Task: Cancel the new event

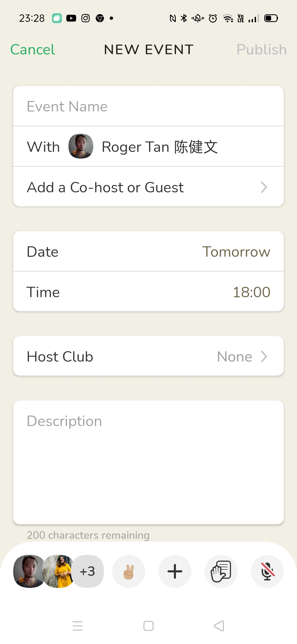Action: click(33, 50)
